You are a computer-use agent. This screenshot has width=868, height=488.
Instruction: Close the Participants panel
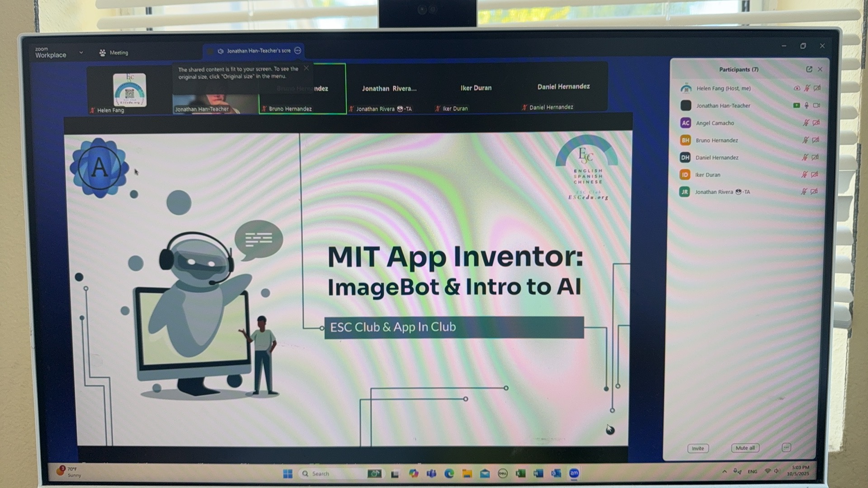(x=820, y=69)
